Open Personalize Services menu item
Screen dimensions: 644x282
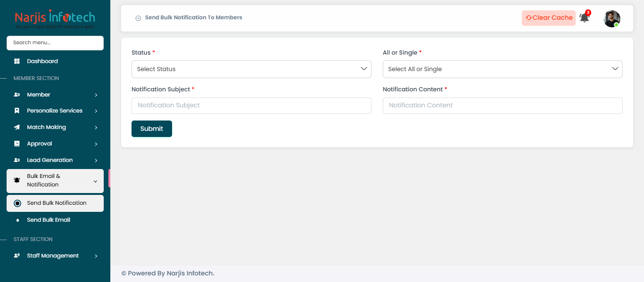point(55,111)
